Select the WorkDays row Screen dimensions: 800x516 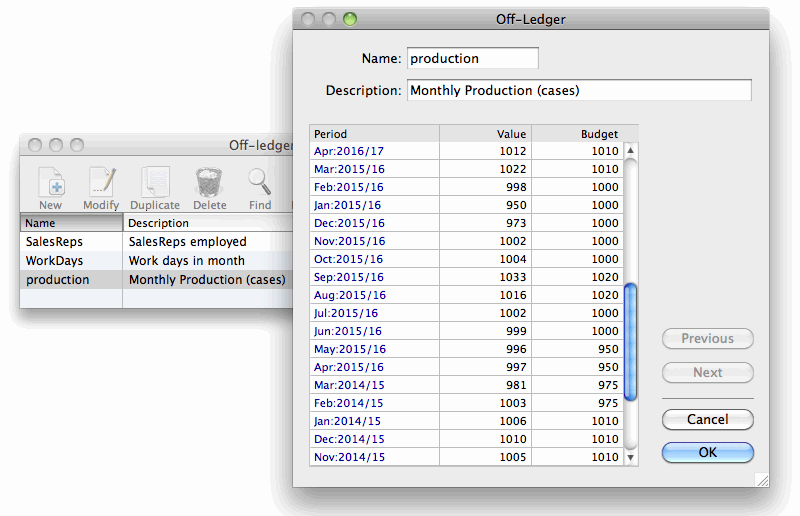click(x=156, y=260)
